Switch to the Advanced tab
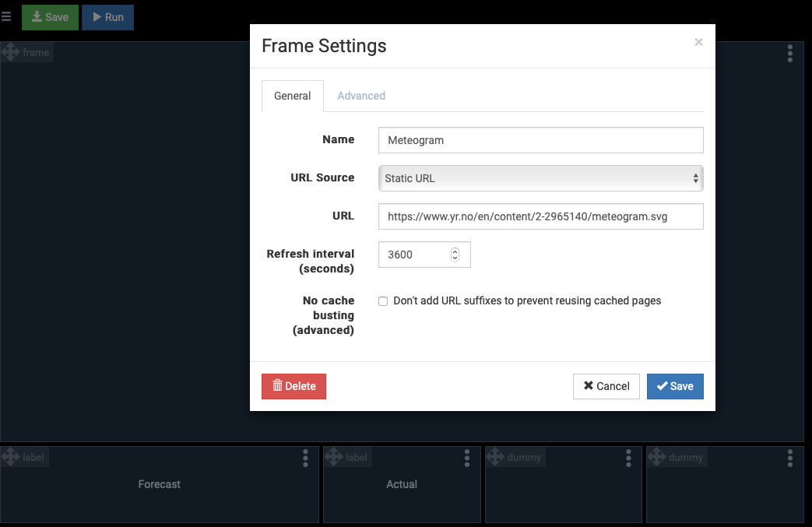The height and width of the screenshot is (527, 812). 361,96
